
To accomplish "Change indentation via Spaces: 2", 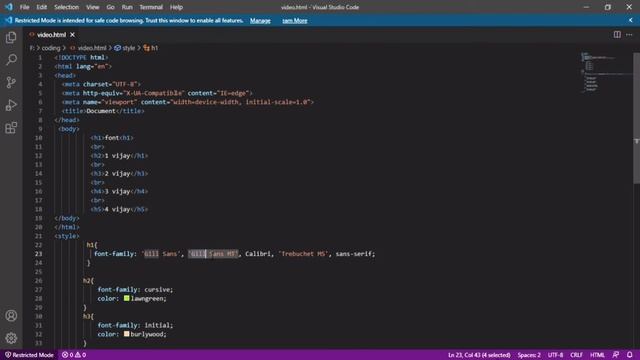I will point(529,355).
